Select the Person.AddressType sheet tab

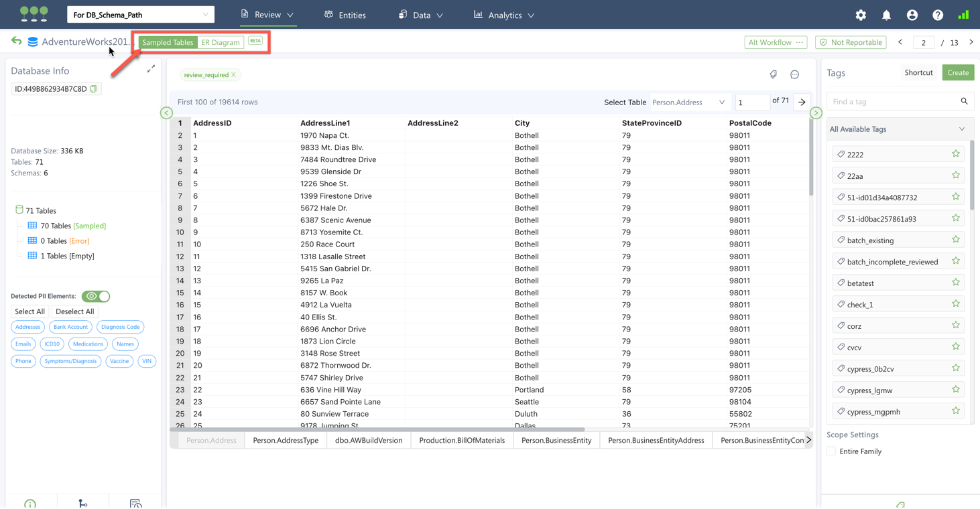click(x=286, y=440)
